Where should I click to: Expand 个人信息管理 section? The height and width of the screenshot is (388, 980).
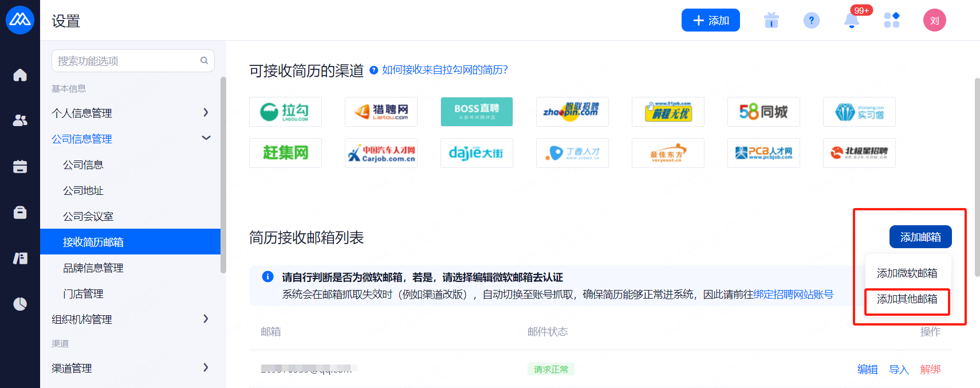[x=130, y=113]
